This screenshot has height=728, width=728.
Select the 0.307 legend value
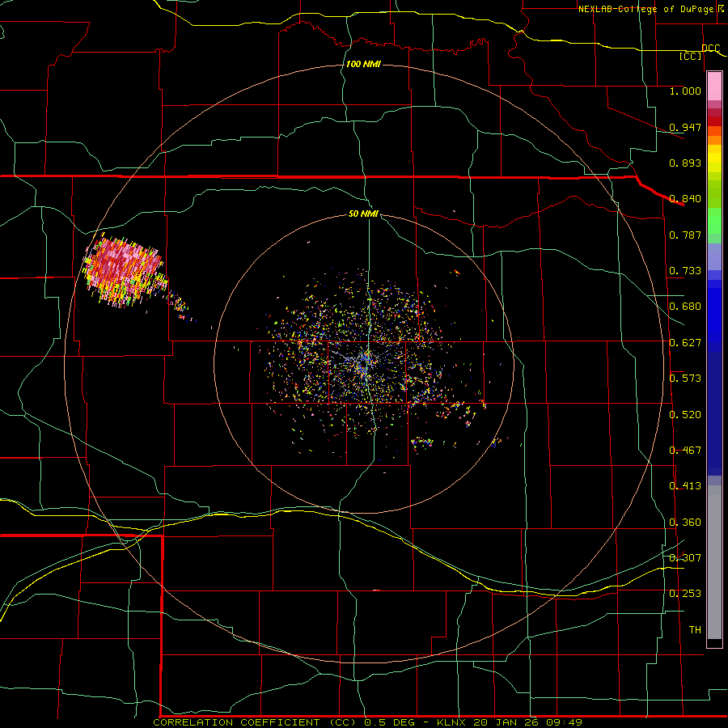(x=685, y=558)
